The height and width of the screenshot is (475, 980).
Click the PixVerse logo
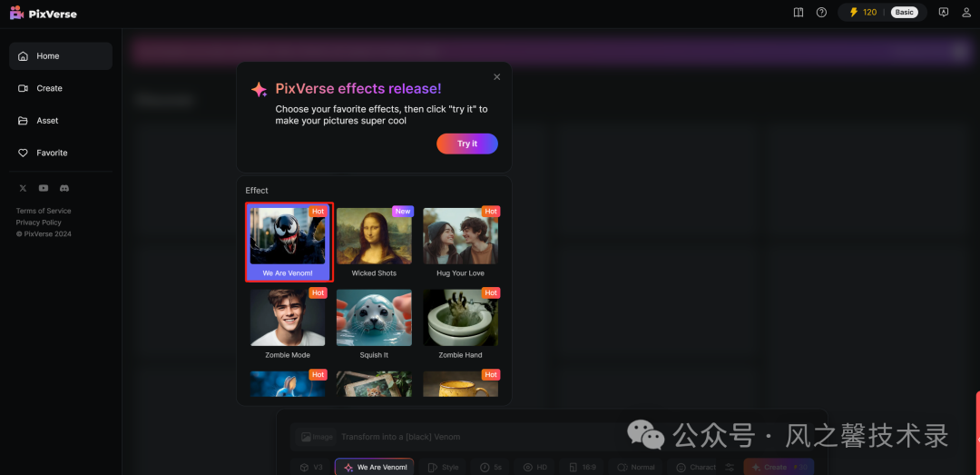point(44,13)
